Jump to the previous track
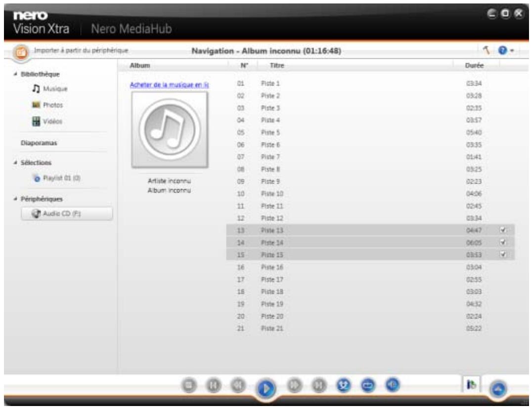This screenshot has height=408, width=532. tap(214, 385)
